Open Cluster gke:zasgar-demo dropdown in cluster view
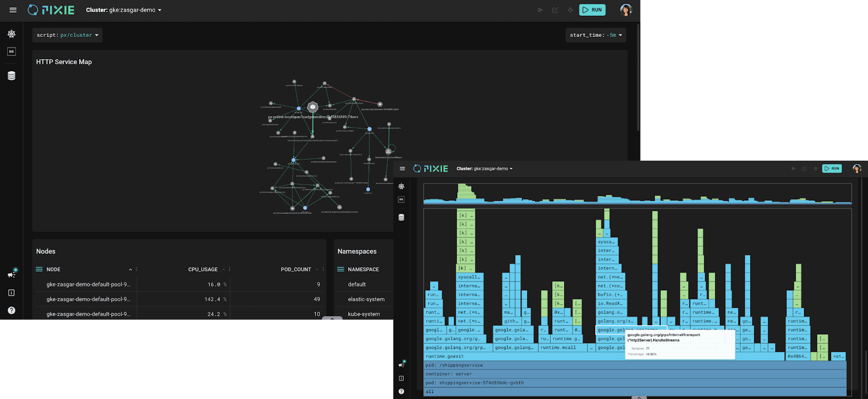868x399 pixels. (x=124, y=10)
